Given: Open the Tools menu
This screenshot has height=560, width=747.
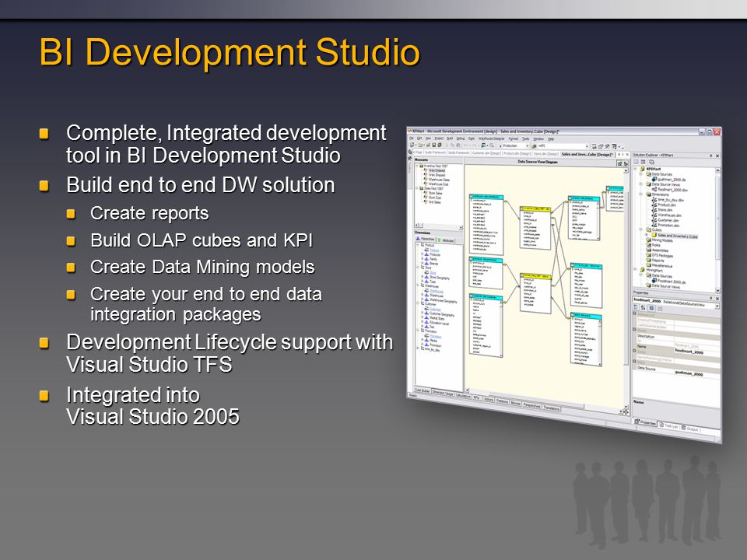Looking at the screenshot, I should [525, 138].
